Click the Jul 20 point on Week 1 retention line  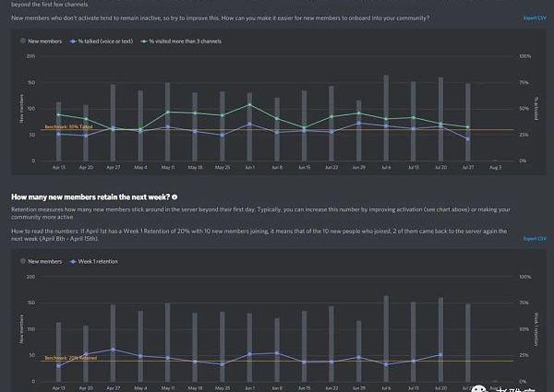[440, 354]
